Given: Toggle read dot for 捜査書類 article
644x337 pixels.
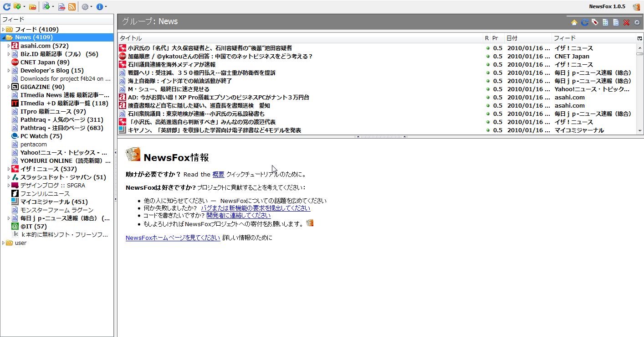Looking at the screenshot, I should (x=487, y=106).
